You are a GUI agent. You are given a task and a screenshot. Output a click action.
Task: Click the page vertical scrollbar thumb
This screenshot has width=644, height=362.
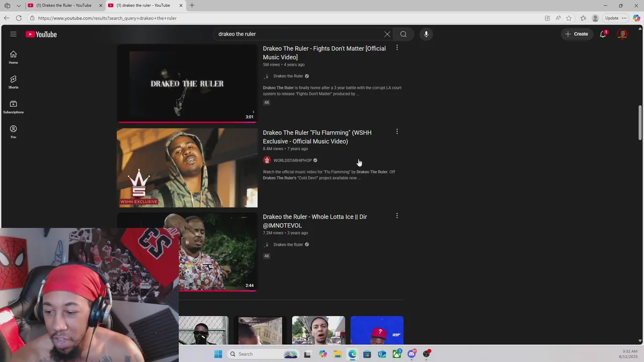[x=640, y=123]
